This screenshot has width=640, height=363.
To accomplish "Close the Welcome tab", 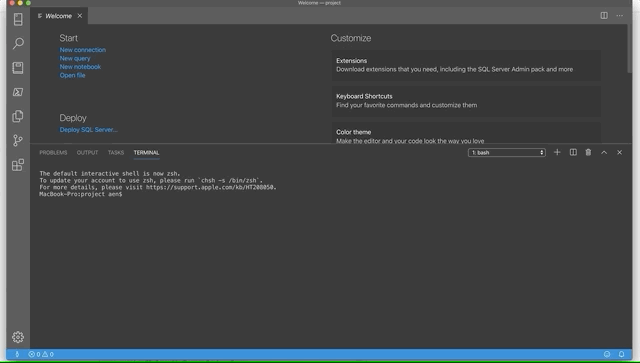I will (80, 16).
